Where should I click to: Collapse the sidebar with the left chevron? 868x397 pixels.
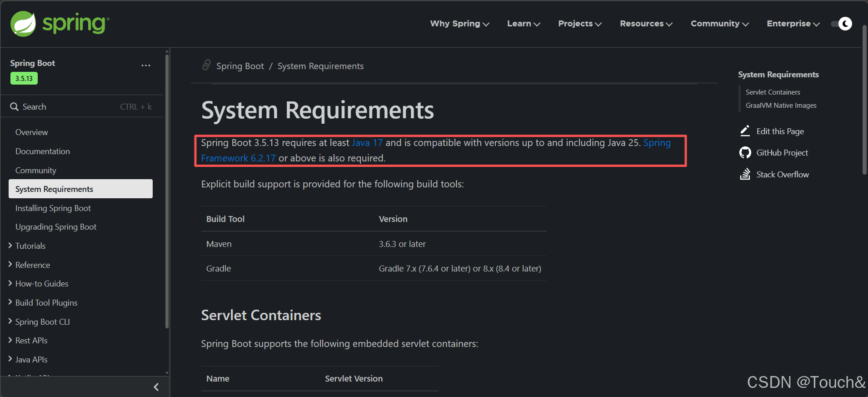(x=156, y=387)
